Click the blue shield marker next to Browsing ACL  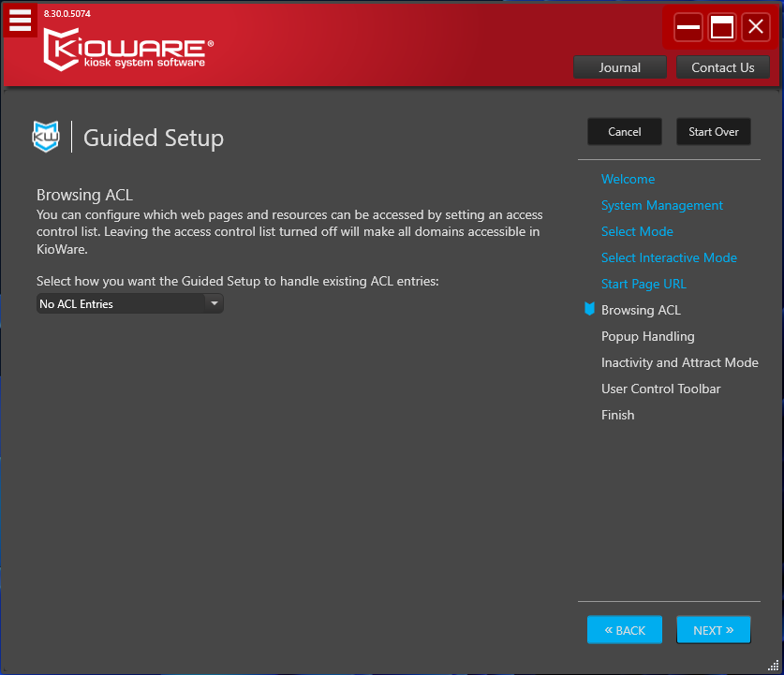(x=588, y=309)
